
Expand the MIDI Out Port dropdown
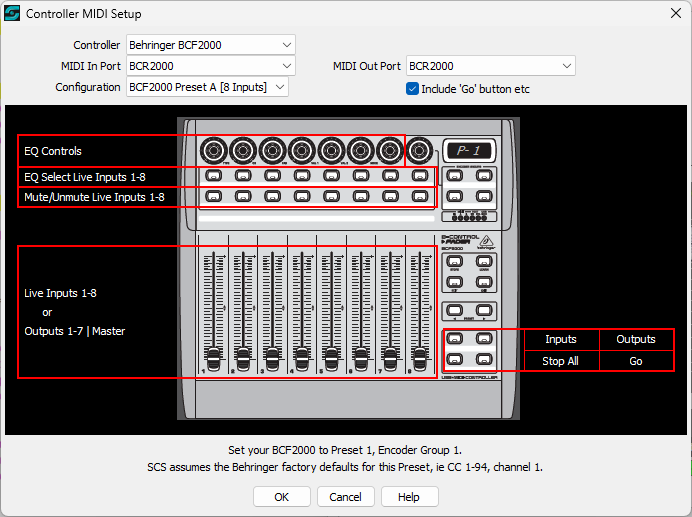coord(490,66)
